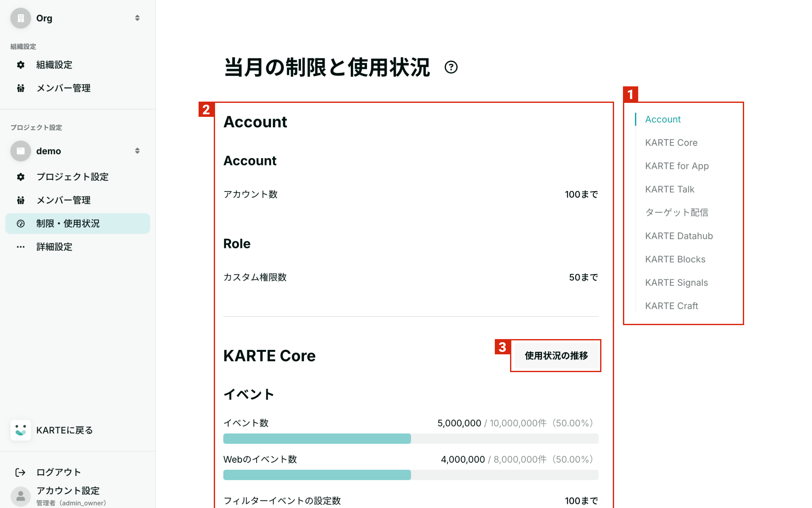Image resolution: width=812 pixels, height=508 pixels.
Task: Click the Org building avatar icon
Action: [x=21, y=18]
